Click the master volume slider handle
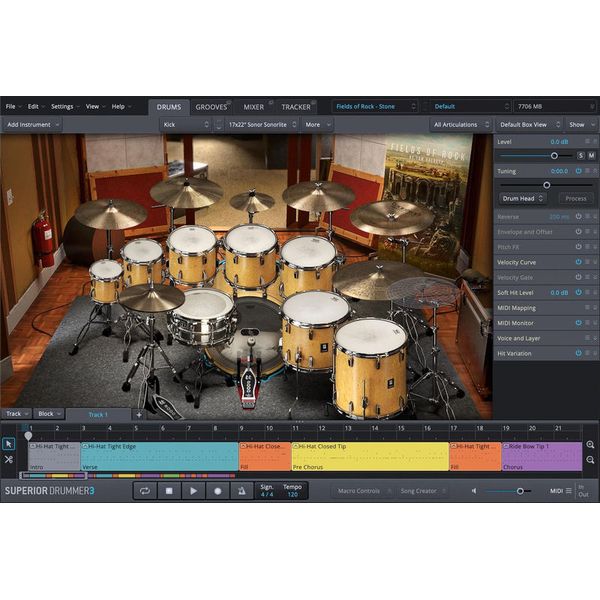 pos(520,491)
